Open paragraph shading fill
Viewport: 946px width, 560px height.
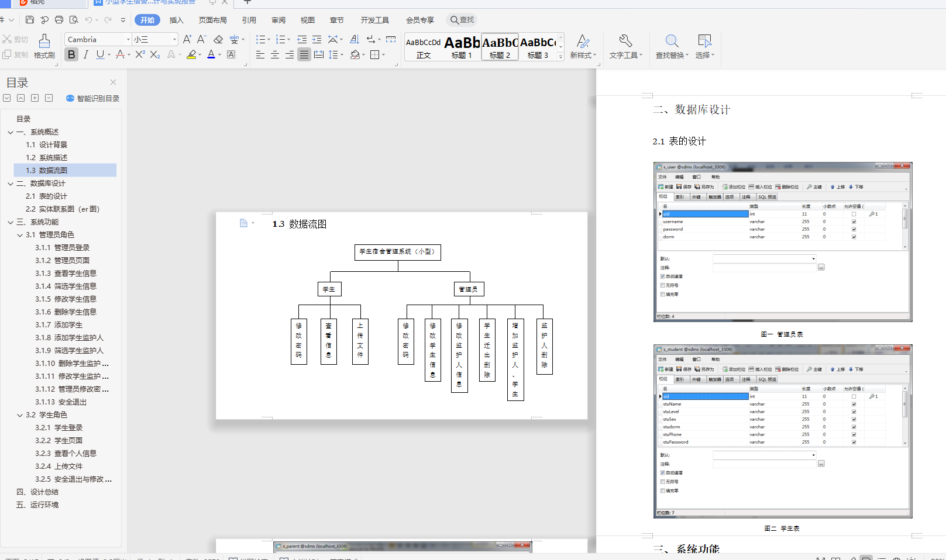tap(355, 54)
